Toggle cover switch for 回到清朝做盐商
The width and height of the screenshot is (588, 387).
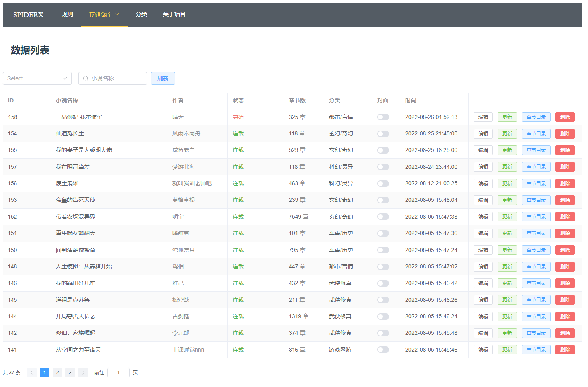(x=383, y=250)
